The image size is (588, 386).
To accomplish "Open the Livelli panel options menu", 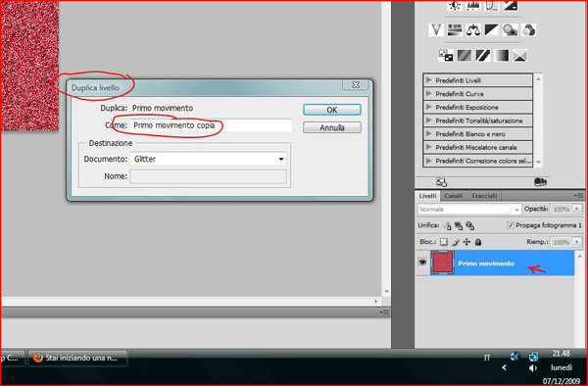I will click(x=578, y=196).
